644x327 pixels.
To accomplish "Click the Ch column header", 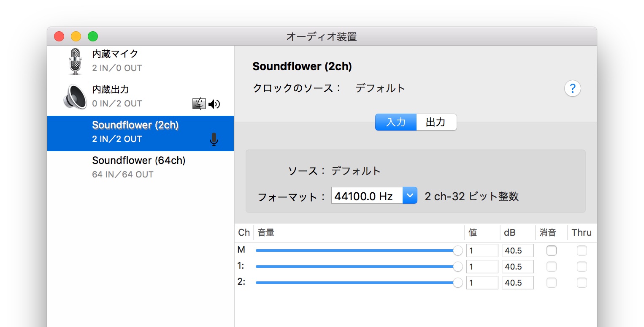I will pos(244,232).
